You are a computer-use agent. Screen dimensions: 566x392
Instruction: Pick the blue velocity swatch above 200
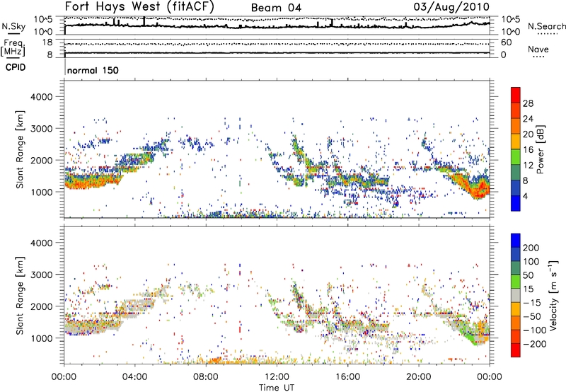[516, 241]
